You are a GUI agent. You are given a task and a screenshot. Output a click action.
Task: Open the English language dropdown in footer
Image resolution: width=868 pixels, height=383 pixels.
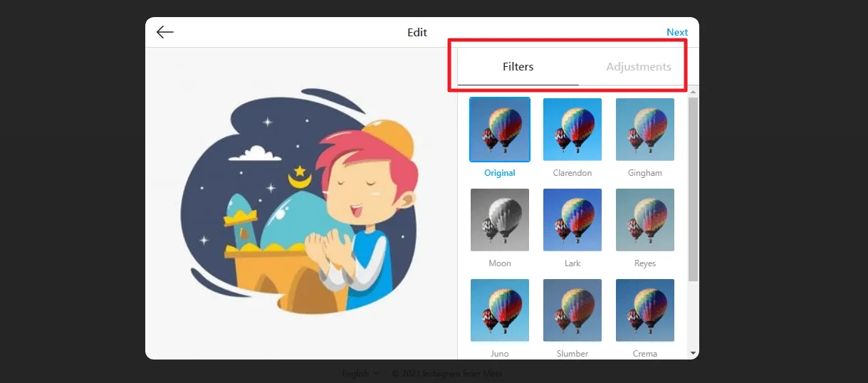tap(360, 374)
